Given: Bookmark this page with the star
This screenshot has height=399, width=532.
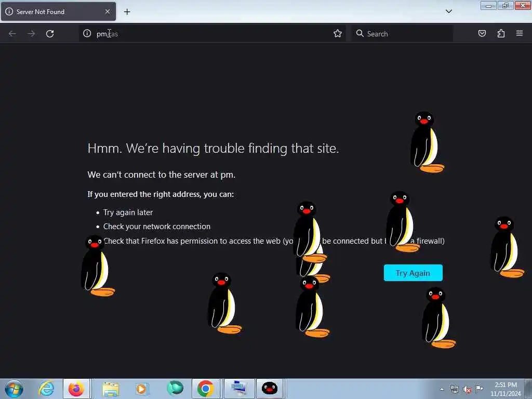Looking at the screenshot, I should (x=337, y=34).
